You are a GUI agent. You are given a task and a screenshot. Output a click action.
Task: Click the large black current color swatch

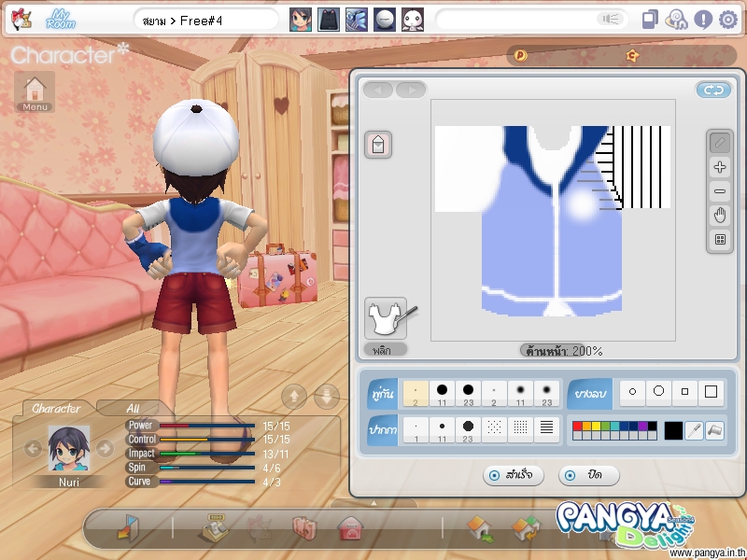[673, 430]
